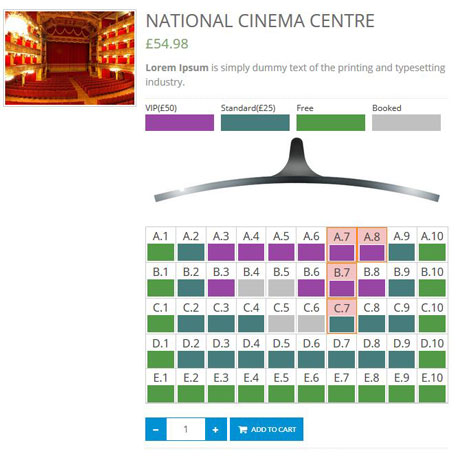Viewport: 470px width, 457px height.
Task: Decrease quantity with the minus button
Action: coord(156,429)
